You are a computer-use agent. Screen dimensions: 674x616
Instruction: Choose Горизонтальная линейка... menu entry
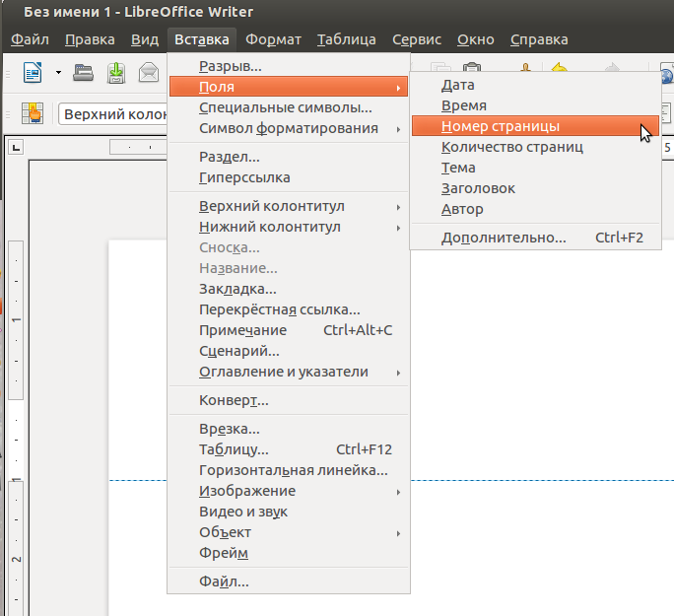click(289, 470)
